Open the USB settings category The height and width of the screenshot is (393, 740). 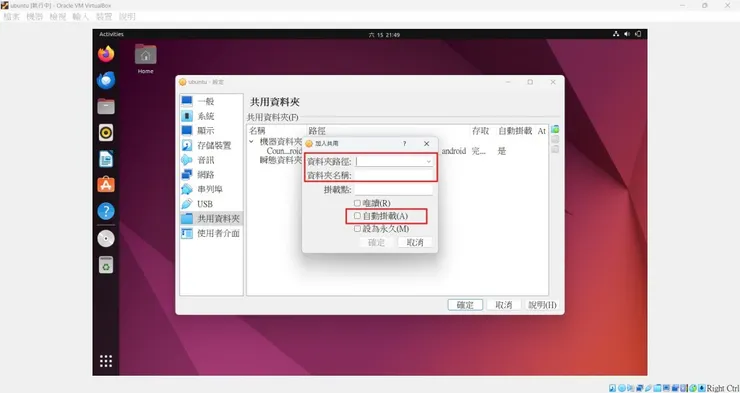point(211,204)
